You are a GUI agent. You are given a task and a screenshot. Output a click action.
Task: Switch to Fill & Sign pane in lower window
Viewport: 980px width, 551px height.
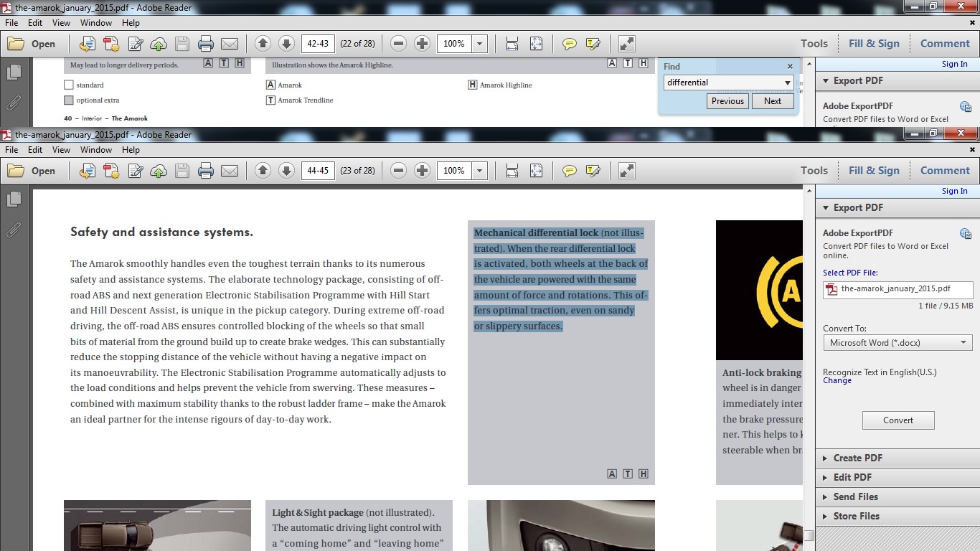pos(873,171)
